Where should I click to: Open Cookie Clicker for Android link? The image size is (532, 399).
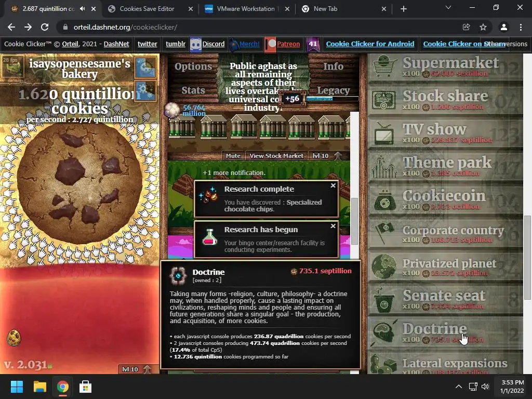pos(370,44)
